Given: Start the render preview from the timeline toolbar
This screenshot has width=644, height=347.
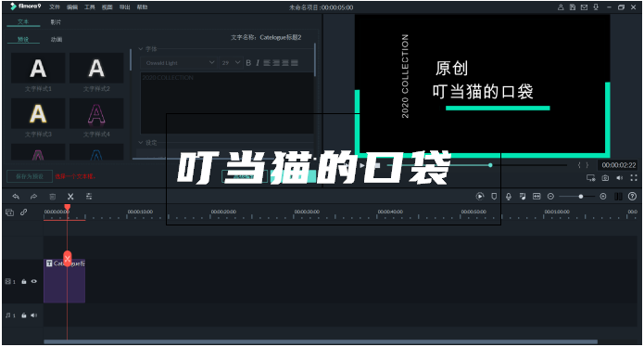Looking at the screenshot, I should point(480,197).
